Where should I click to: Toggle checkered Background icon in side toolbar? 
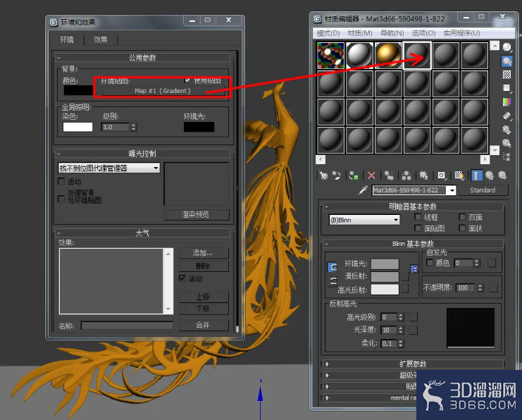pos(507,74)
